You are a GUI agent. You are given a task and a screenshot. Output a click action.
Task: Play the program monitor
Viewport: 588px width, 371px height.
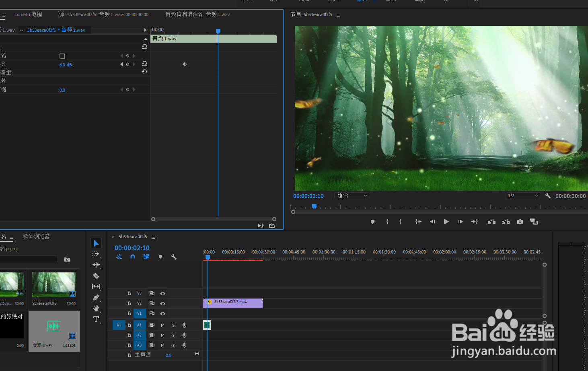(x=446, y=222)
